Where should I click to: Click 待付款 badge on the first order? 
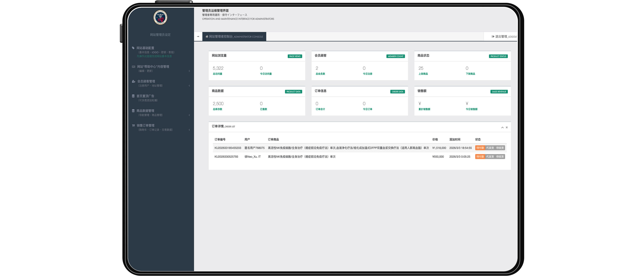(480, 148)
